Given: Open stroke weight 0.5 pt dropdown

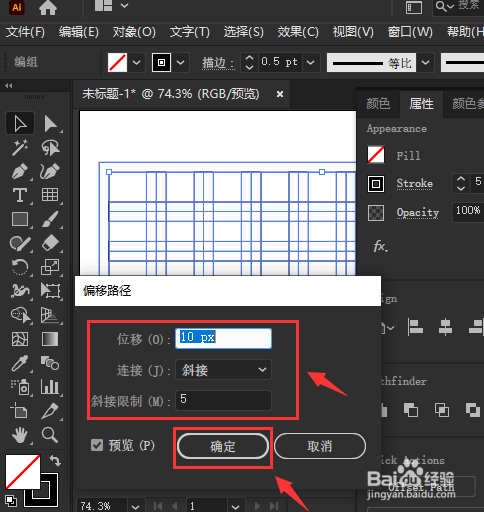Looking at the screenshot, I should [311, 62].
